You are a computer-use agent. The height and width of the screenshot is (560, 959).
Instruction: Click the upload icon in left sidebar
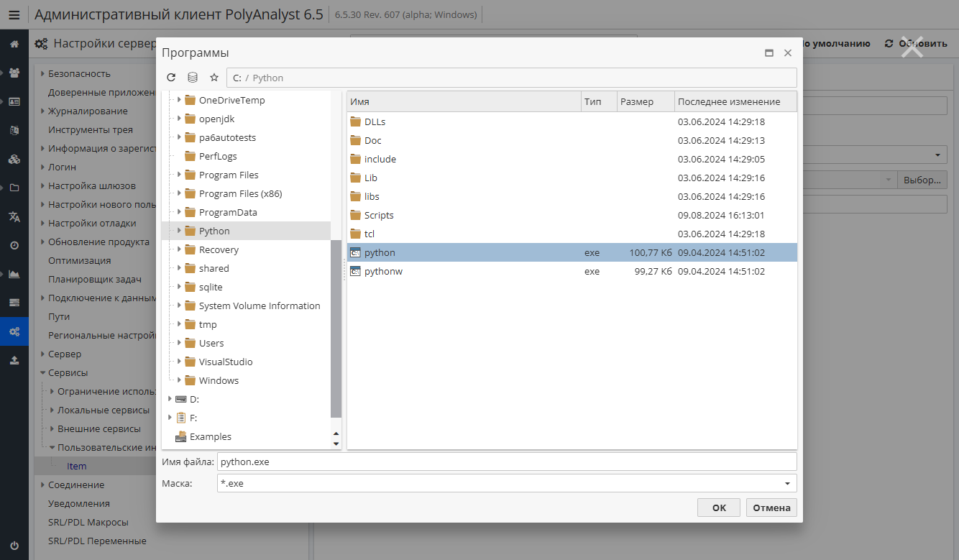click(x=14, y=360)
